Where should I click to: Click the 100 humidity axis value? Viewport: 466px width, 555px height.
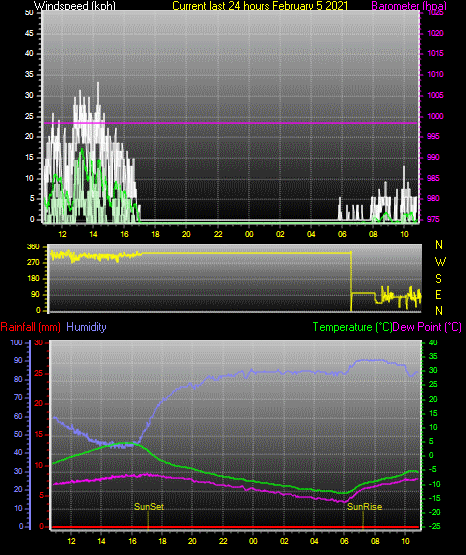(17, 343)
